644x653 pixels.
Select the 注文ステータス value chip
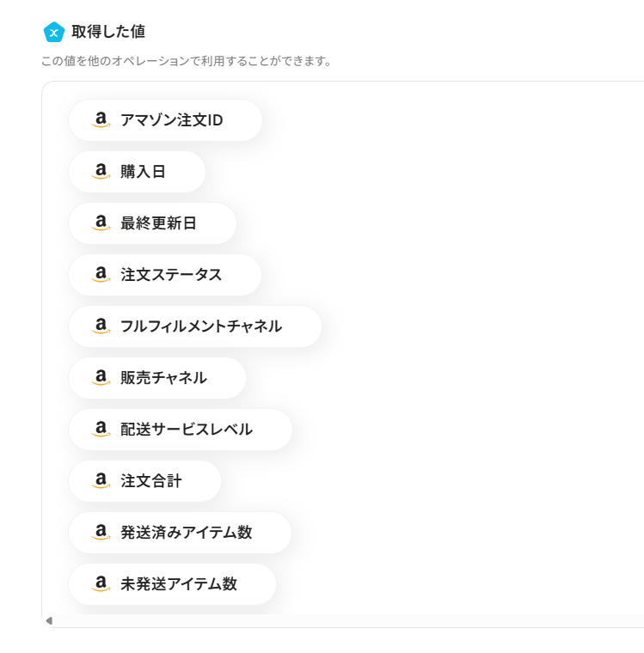171,275
